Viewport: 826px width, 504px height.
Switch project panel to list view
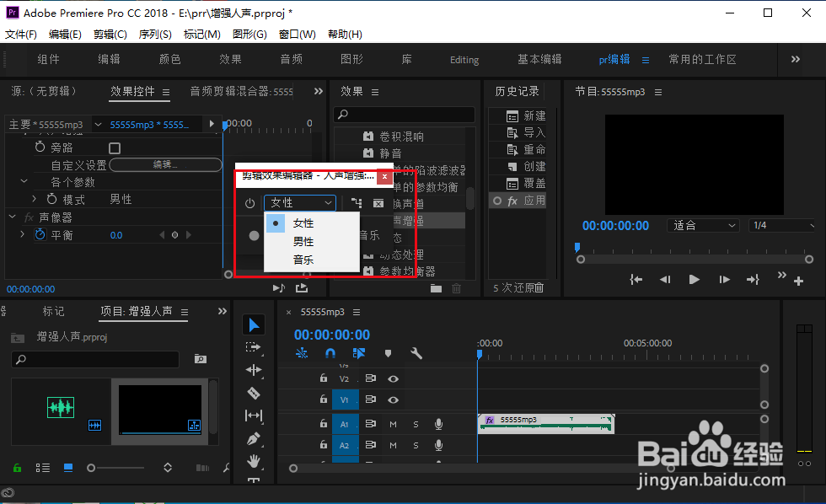click(43, 468)
